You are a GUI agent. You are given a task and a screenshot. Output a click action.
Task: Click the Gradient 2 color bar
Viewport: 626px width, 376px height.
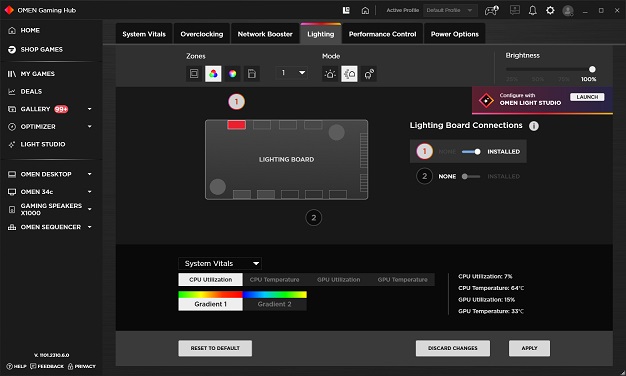coord(275,295)
